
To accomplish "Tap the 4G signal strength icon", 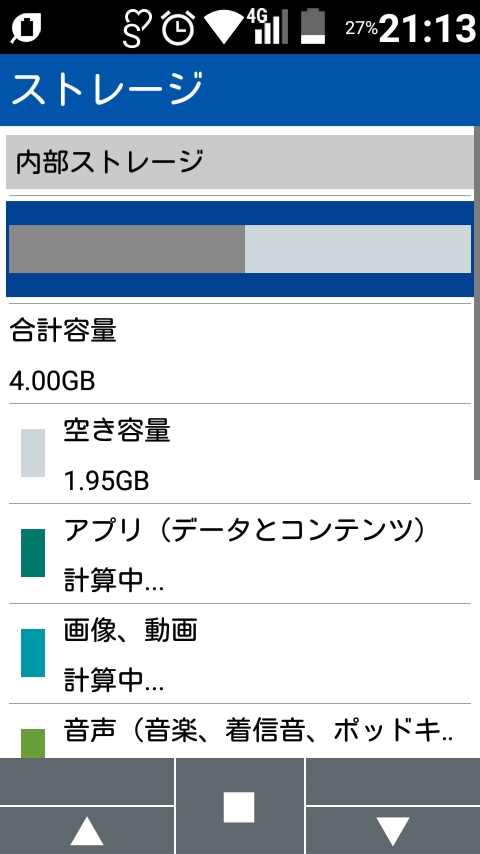I will (269, 26).
